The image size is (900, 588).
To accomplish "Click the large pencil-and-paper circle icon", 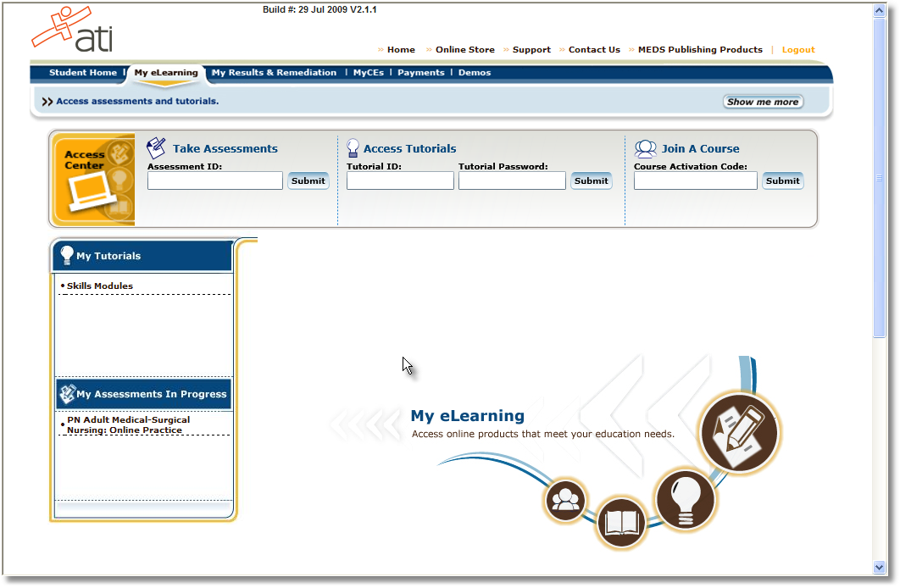I will tap(740, 433).
